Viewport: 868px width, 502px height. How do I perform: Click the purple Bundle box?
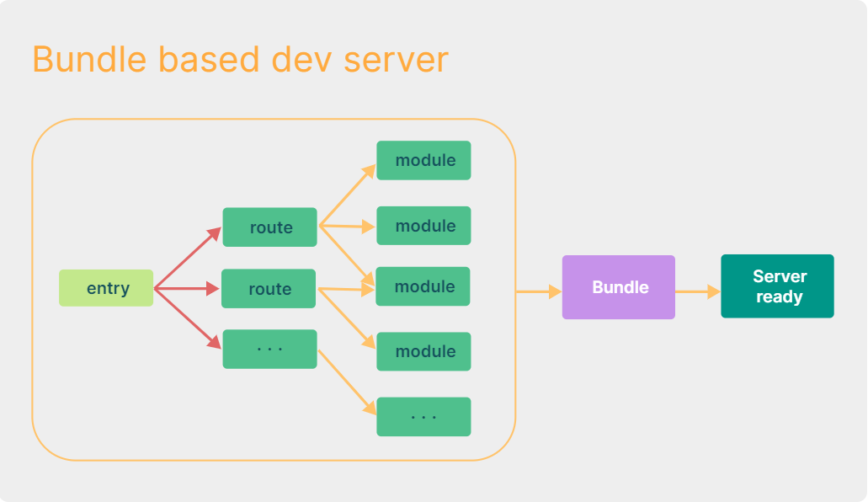[618, 287]
